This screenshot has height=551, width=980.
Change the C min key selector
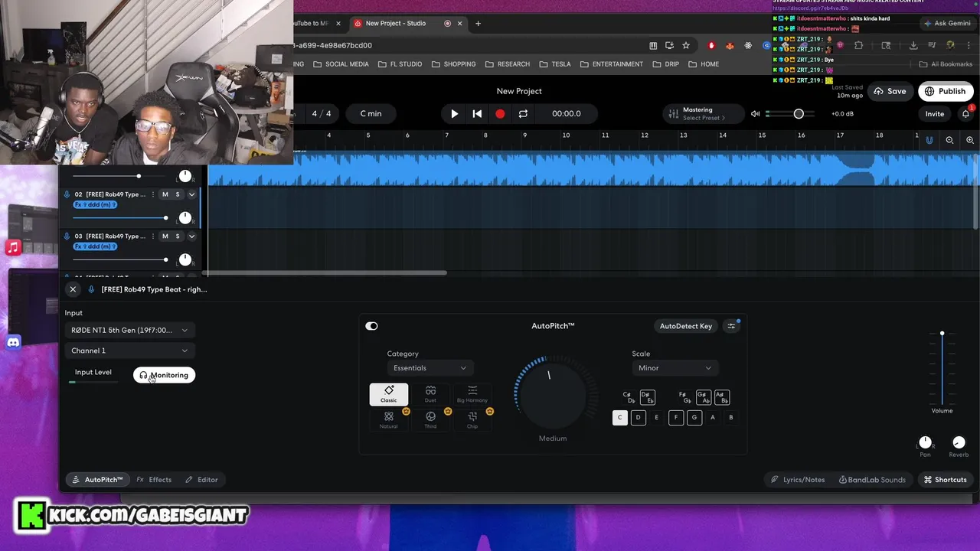pos(371,113)
